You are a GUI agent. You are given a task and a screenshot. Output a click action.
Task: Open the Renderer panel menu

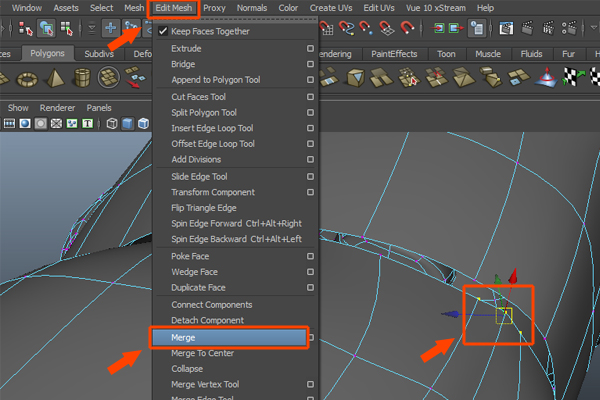(x=57, y=107)
